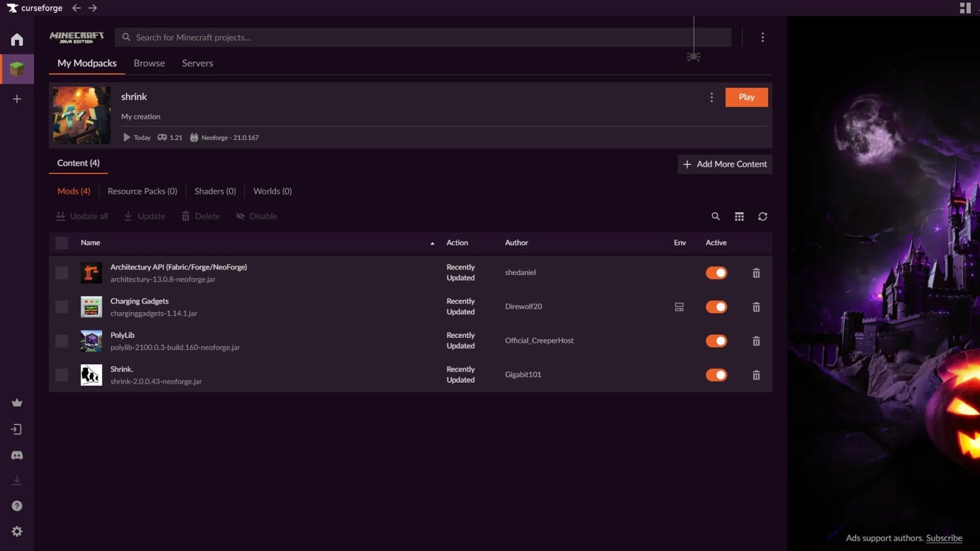Viewport: 980px width, 551px height.
Task: Click the mod list search icon
Action: [x=715, y=217]
